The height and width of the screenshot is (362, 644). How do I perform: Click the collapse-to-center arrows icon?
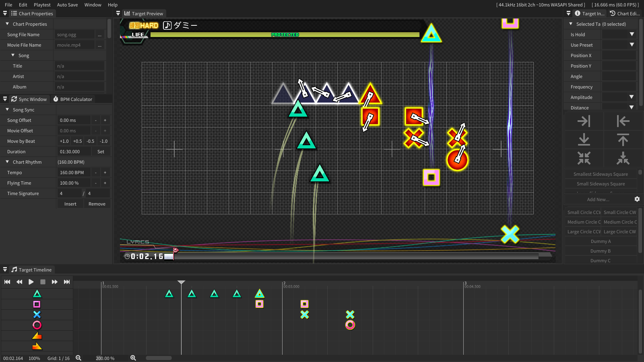coord(584,158)
